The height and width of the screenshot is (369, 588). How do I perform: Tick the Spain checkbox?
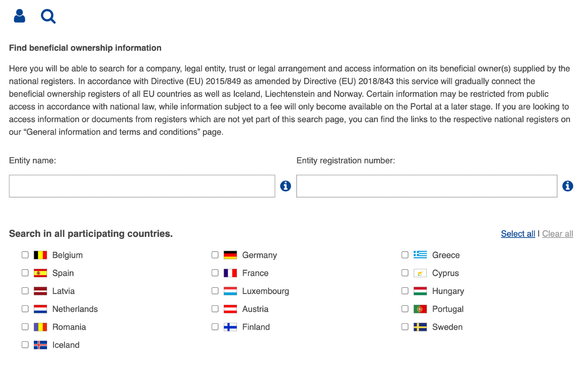pos(25,273)
